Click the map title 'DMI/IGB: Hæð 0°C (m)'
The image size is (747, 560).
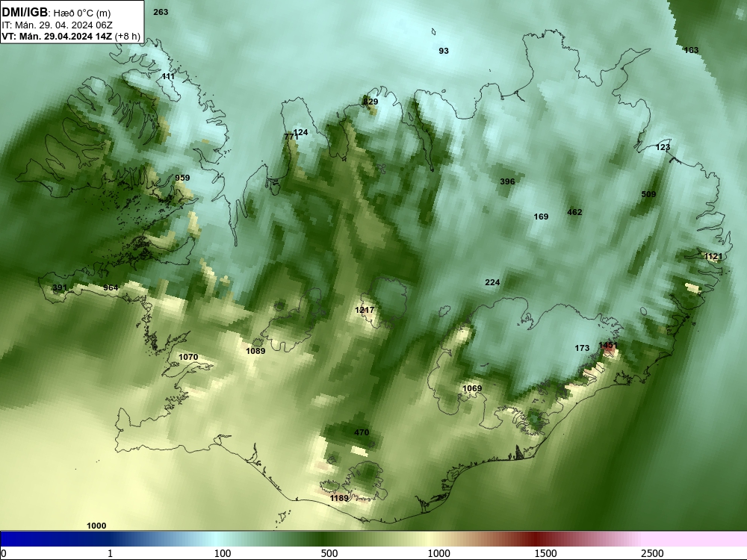(56, 13)
